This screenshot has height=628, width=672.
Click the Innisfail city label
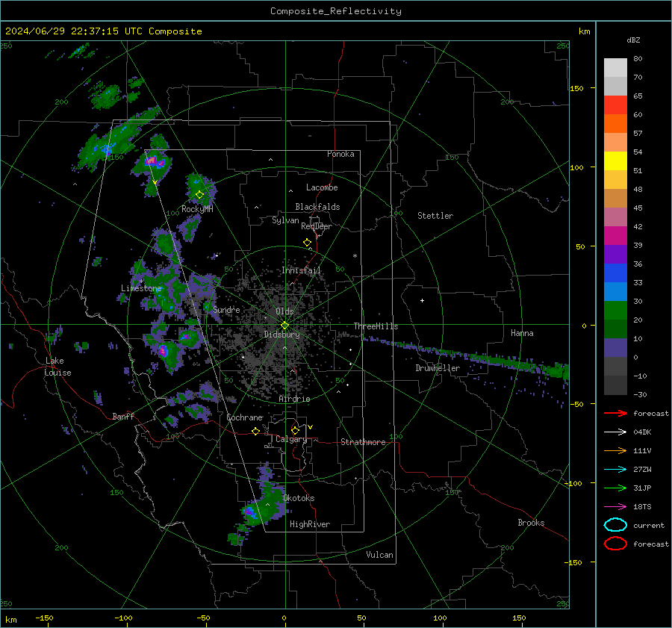click(301, 270)
